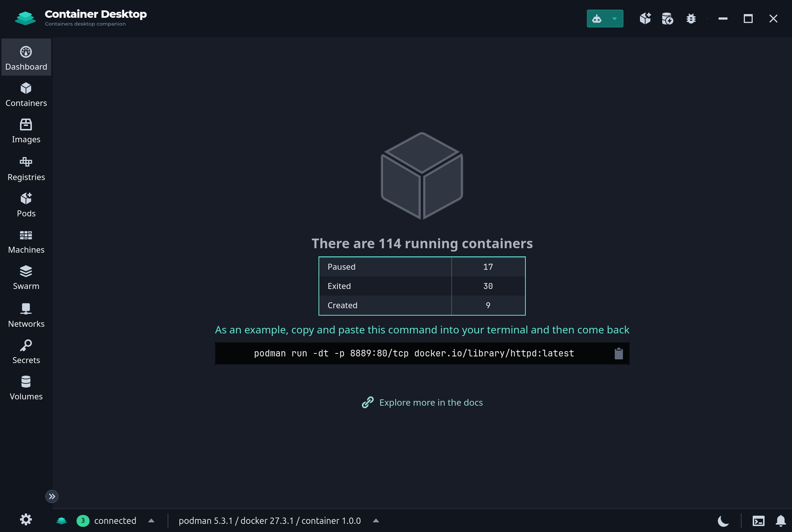Click the Container Desktop logo in title bar
Screen dimensions: 792x532
tap(25, 18)
